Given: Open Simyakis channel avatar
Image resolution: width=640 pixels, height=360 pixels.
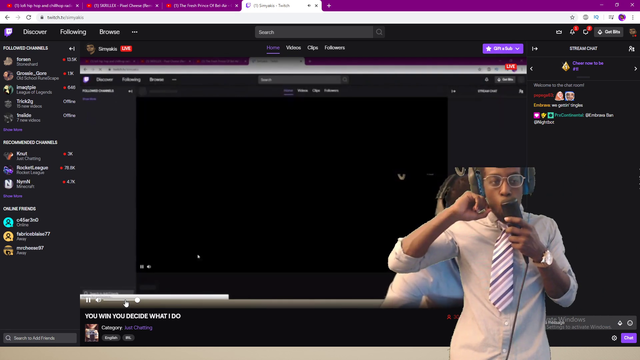Looking at the screenshot, I should [91, 49].
